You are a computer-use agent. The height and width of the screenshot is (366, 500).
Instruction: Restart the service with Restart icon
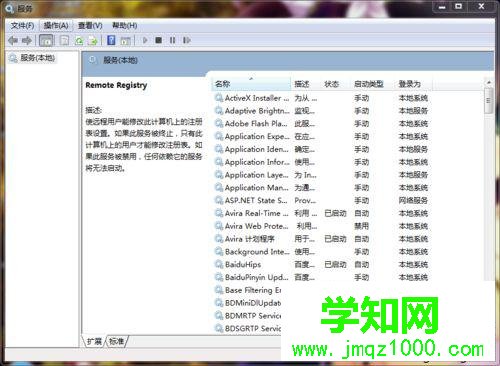(187, 40)
